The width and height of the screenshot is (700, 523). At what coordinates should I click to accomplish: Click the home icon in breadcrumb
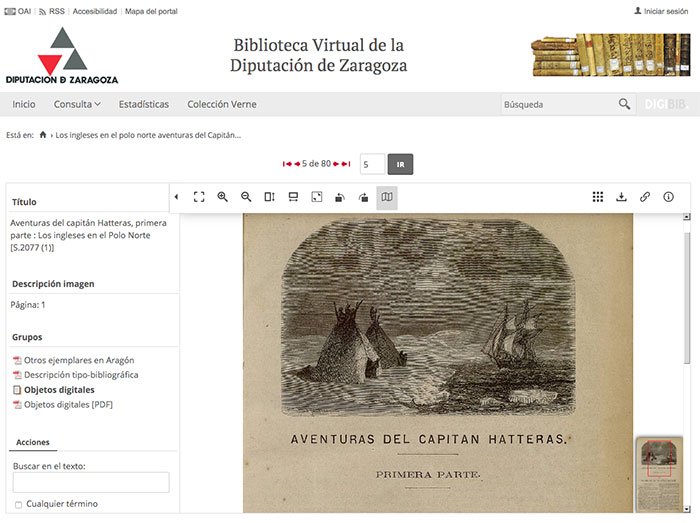43,135
